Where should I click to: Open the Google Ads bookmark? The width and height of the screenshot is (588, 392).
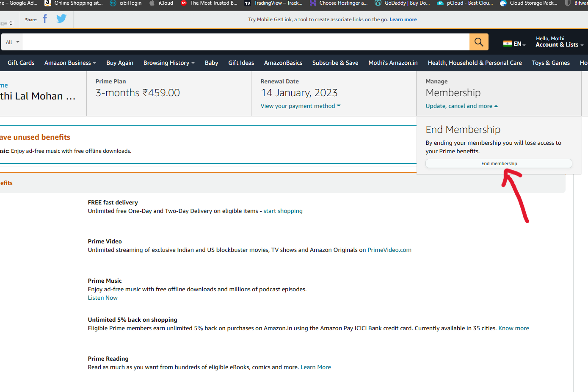[19, 3]
